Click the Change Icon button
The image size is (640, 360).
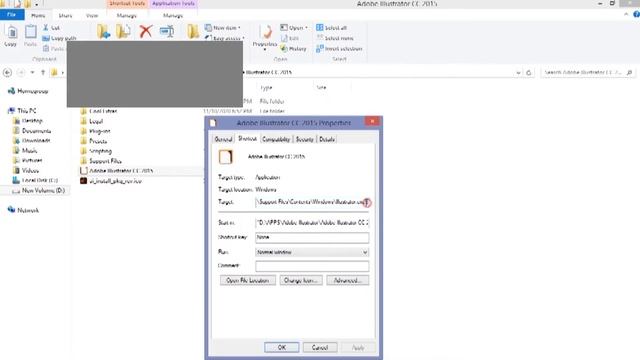[x=301, y=280]
